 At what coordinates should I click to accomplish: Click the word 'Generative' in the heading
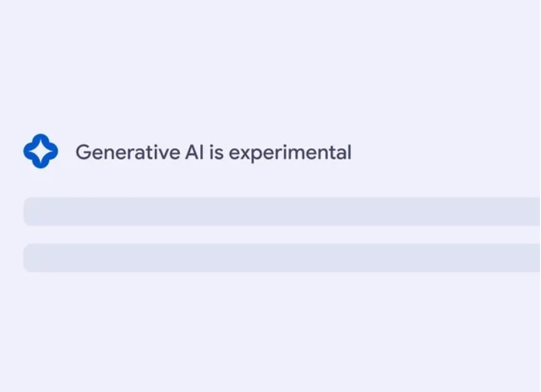126,152
